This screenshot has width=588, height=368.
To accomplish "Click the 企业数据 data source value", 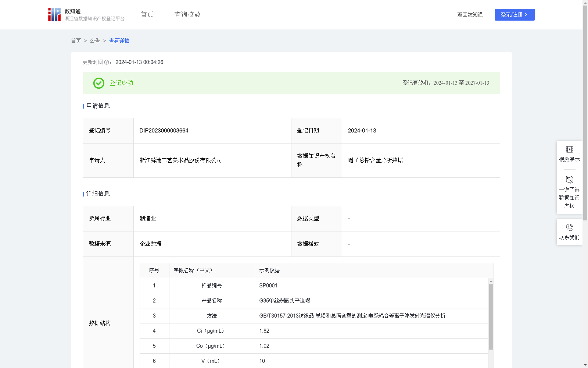I will pyautogui.click(x=151, y=244).
